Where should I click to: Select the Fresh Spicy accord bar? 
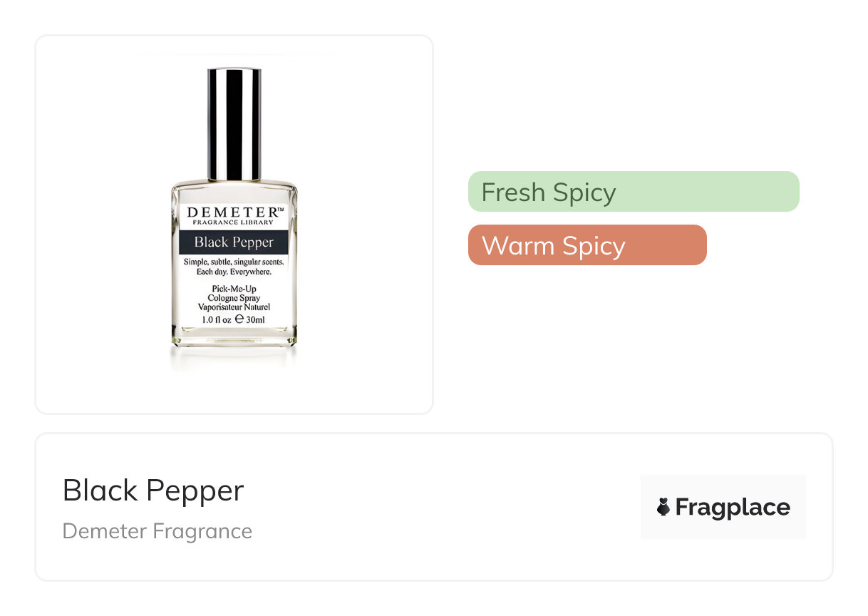(x=633, y=192)
